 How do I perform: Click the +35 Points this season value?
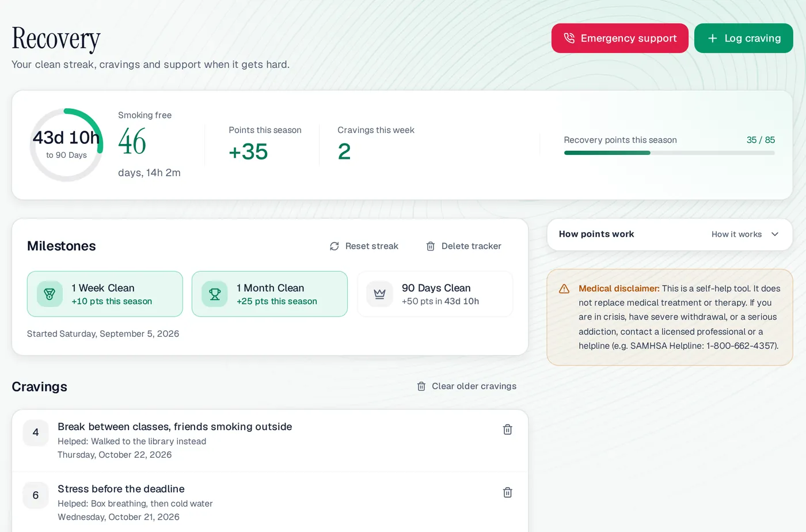[248, 152]
